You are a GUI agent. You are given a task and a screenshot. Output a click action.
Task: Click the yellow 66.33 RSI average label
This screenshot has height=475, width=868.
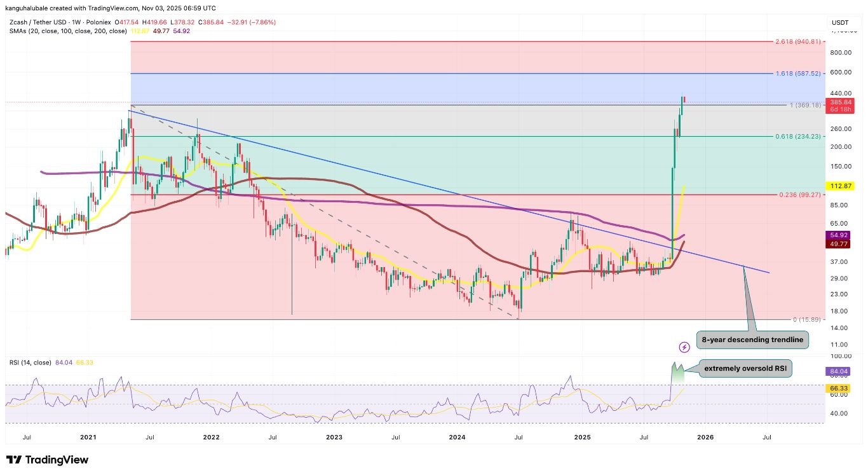pyautogui.click(x=839, y=388)
